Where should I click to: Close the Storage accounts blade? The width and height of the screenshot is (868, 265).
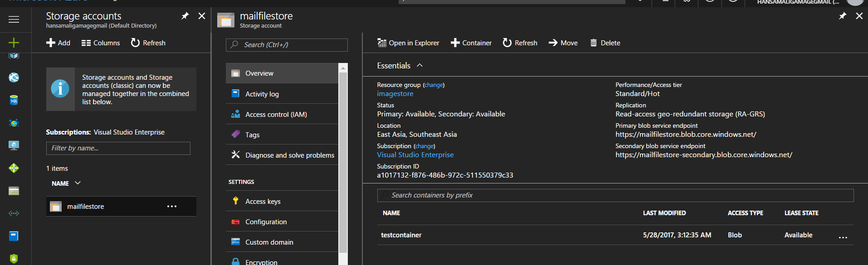(202, 16)
